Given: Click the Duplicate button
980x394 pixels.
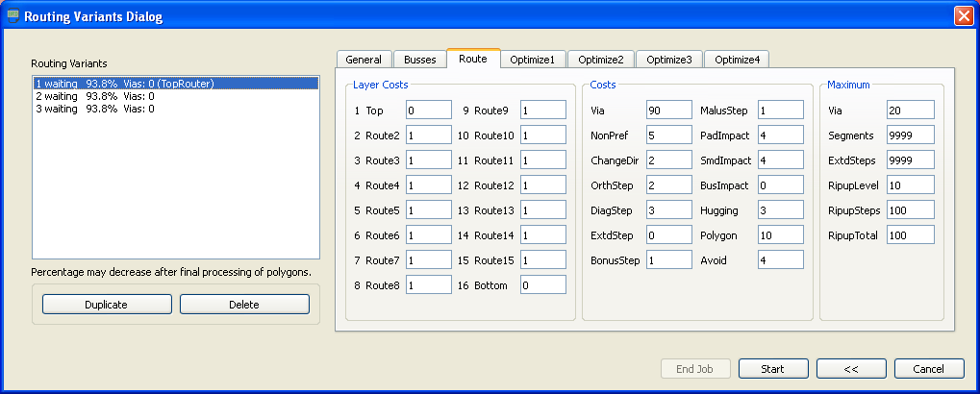Looking at the screenshot, I should [107, 304].
